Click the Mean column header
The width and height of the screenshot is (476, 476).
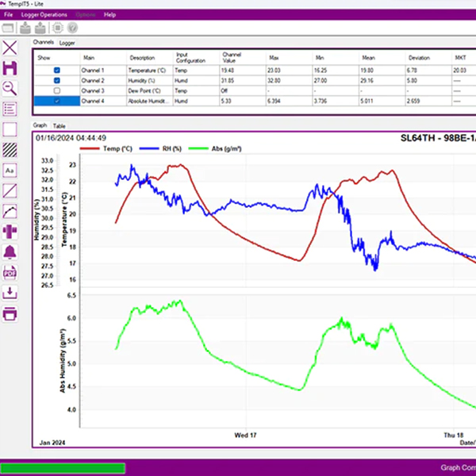(367, 58)
